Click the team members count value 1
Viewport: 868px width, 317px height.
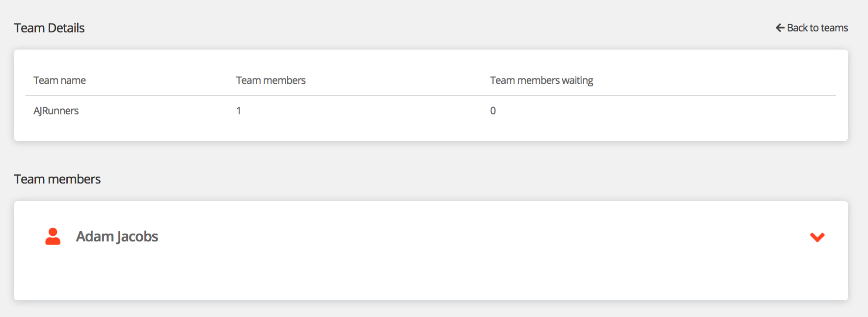239,111
